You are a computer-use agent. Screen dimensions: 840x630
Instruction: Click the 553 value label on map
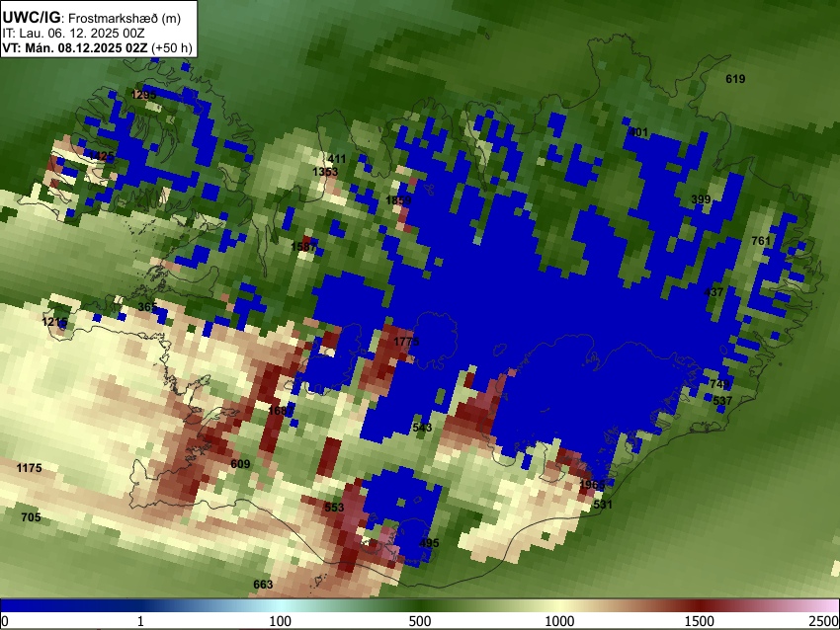[334, 507]
